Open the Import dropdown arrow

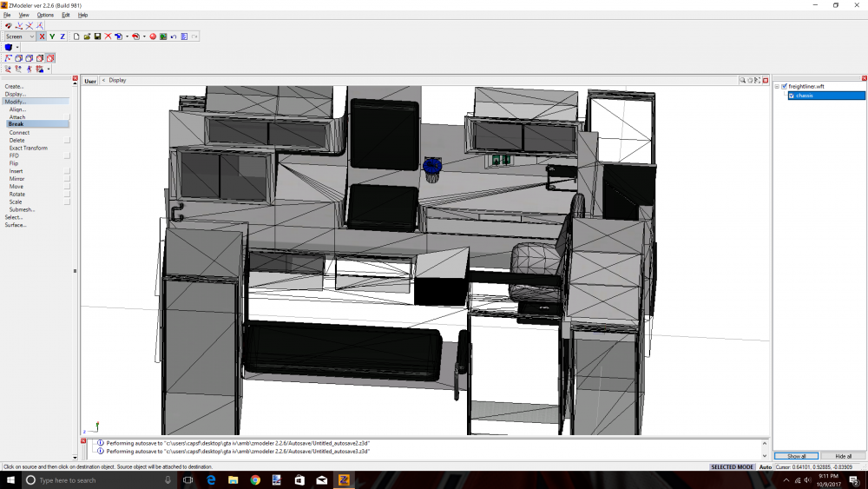127,36
